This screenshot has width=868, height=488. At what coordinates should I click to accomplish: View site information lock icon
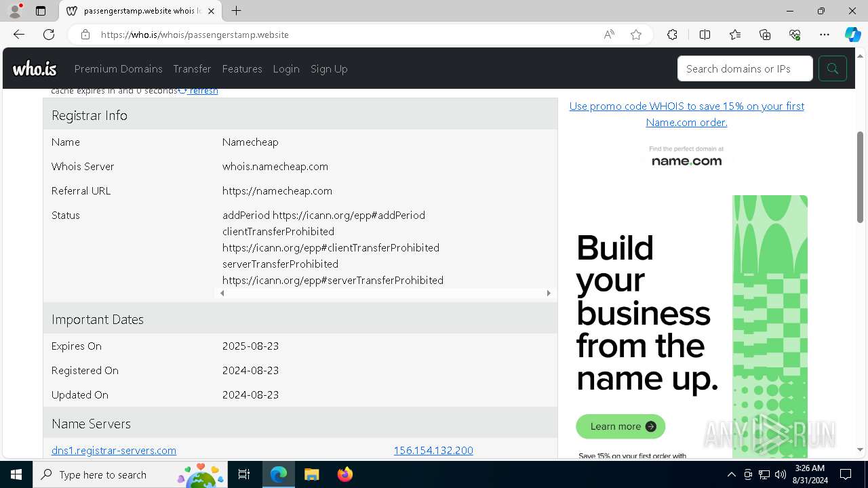(x=85, y=35)
